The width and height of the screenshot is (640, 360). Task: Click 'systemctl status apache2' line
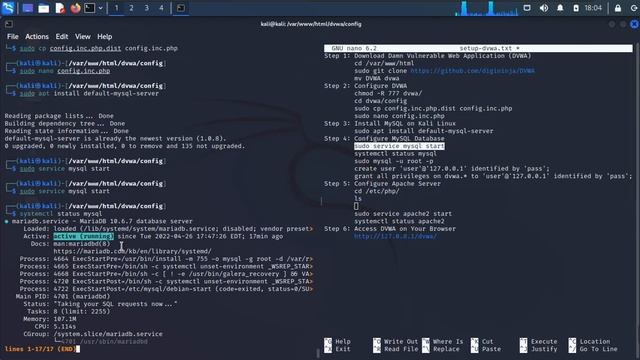click(399, 221)
